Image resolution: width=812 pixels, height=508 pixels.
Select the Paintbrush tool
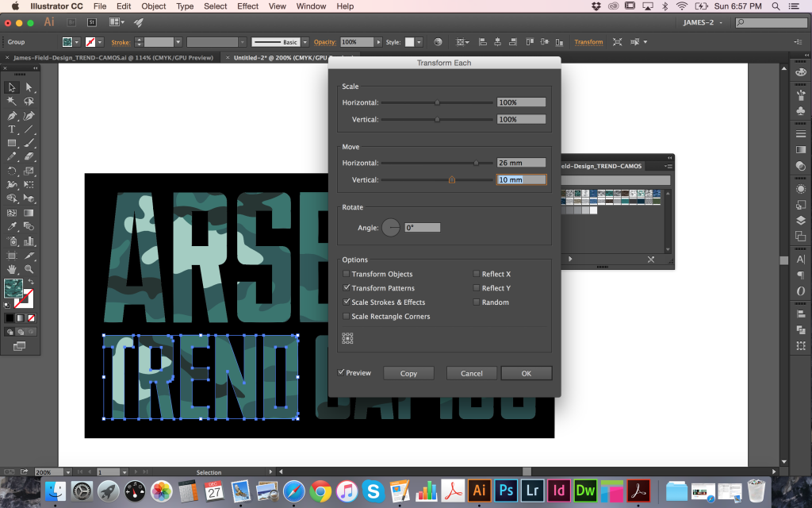point(29,143)
